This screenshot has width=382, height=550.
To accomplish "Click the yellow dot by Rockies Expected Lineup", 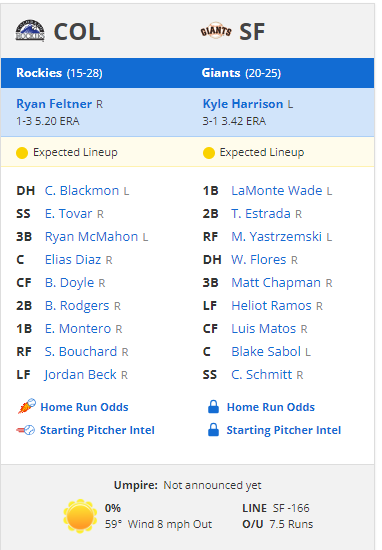I will pos(22,153).
